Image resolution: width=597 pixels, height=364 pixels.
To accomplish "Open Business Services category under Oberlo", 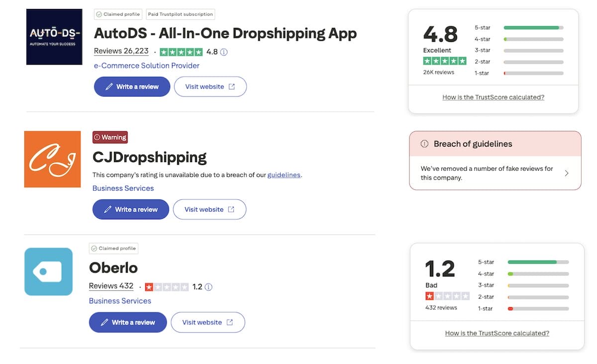I will tap(120, 301).
